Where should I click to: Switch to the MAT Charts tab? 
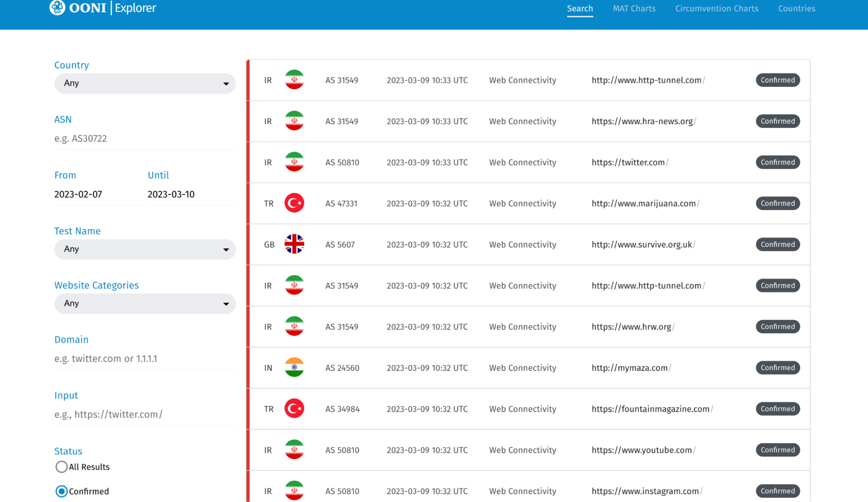634,9
